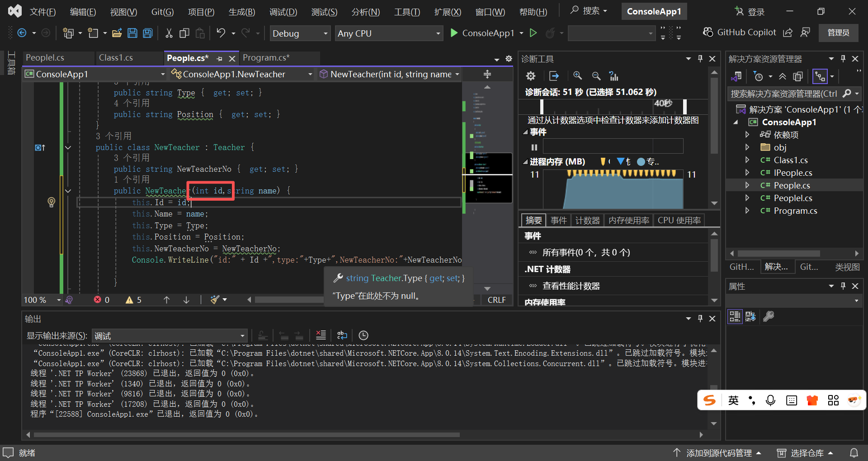Viewport: 868px width, 461px height.
Task: Toggle Sogou input language 英 mode
Action: pyautogui.click(x=733, y=400)
